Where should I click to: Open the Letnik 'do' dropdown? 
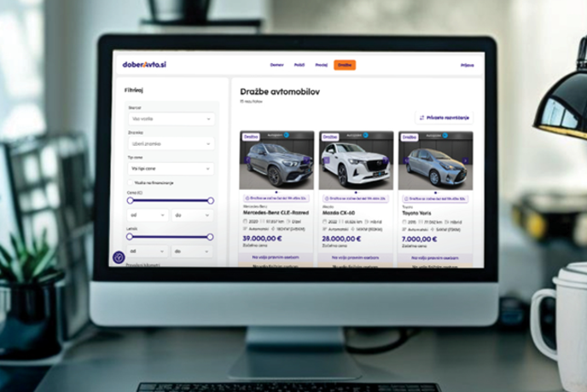[x=192, y=251]
